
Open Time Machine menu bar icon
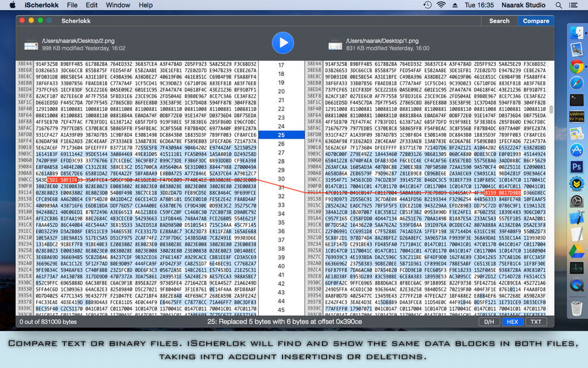point(426,5)
